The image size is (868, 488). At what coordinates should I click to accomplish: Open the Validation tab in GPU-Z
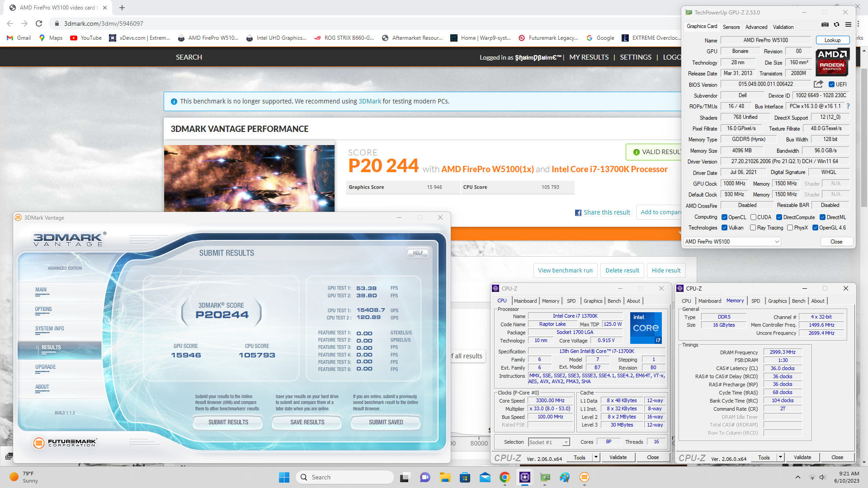783,27
